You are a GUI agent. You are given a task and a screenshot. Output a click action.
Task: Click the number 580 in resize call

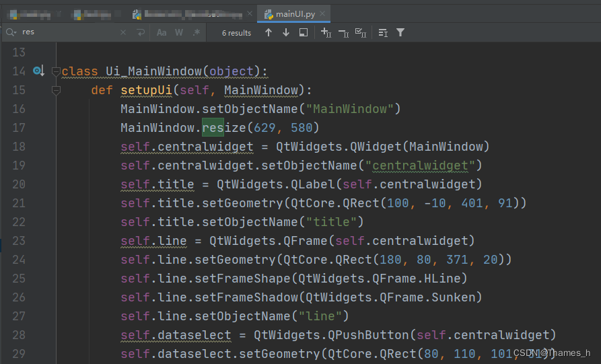coord(302,128)
